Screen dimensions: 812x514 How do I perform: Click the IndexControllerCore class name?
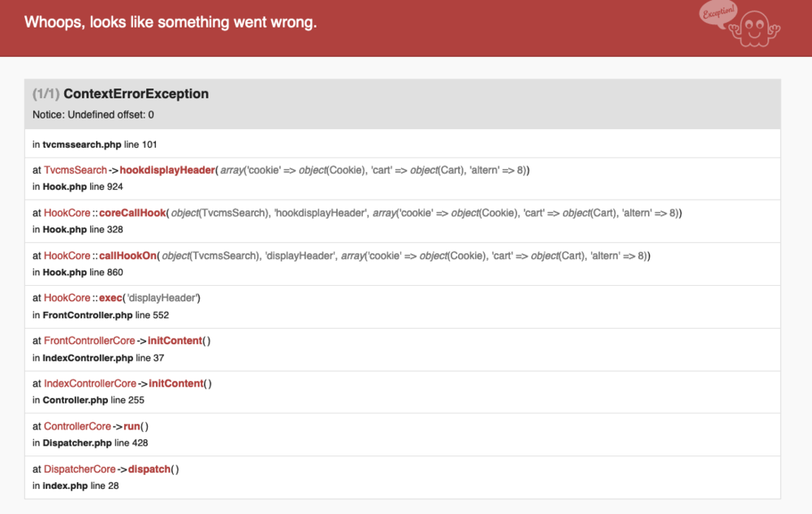point(90,383)
